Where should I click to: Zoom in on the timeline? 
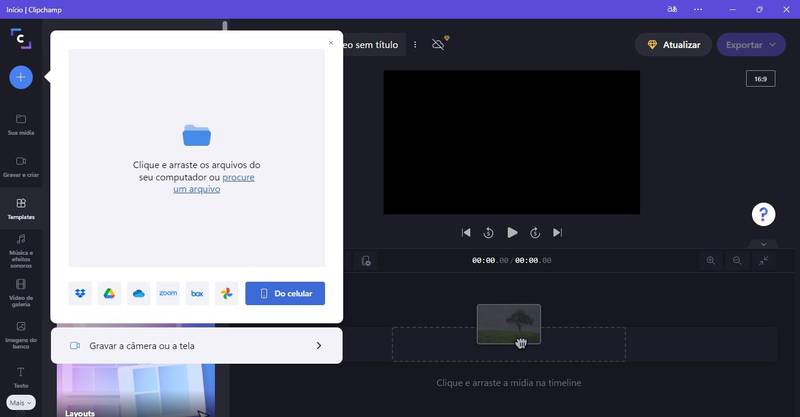click(x=710, y=261)
